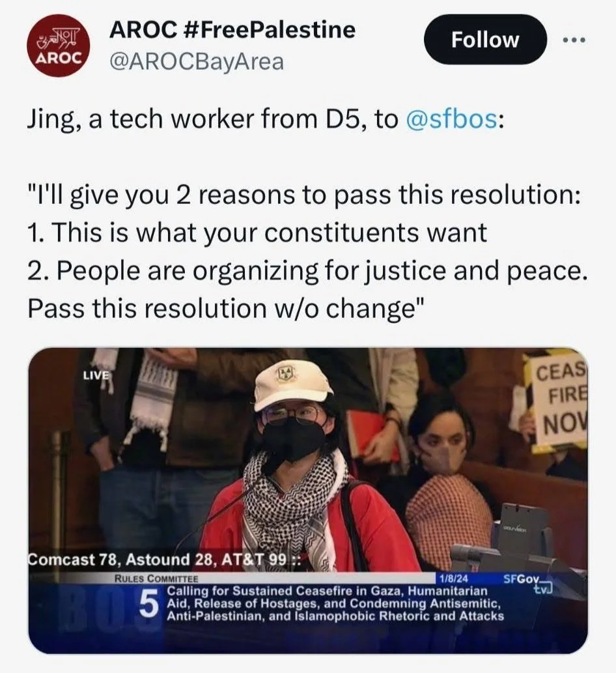Click the large agenda number 5
The image size is (616, 673).
click(148, 604)
